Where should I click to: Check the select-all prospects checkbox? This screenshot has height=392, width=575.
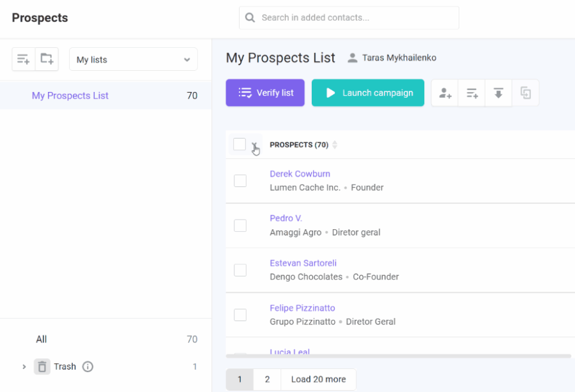[240, 144]
